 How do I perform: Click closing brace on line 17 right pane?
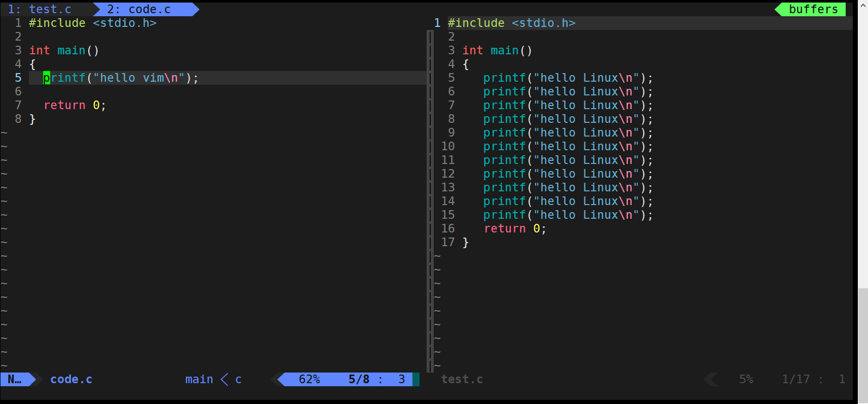pos(466,242)
